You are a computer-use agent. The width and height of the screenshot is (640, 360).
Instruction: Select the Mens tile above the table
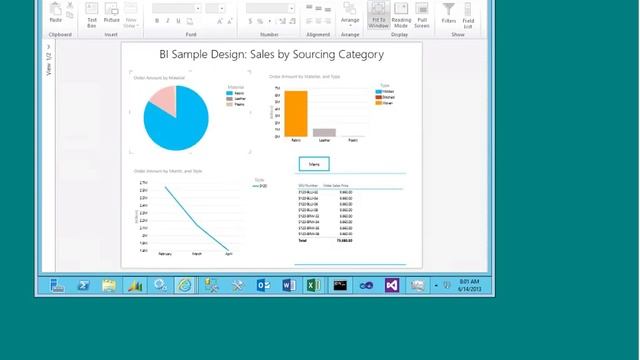[x=314, y=164]
